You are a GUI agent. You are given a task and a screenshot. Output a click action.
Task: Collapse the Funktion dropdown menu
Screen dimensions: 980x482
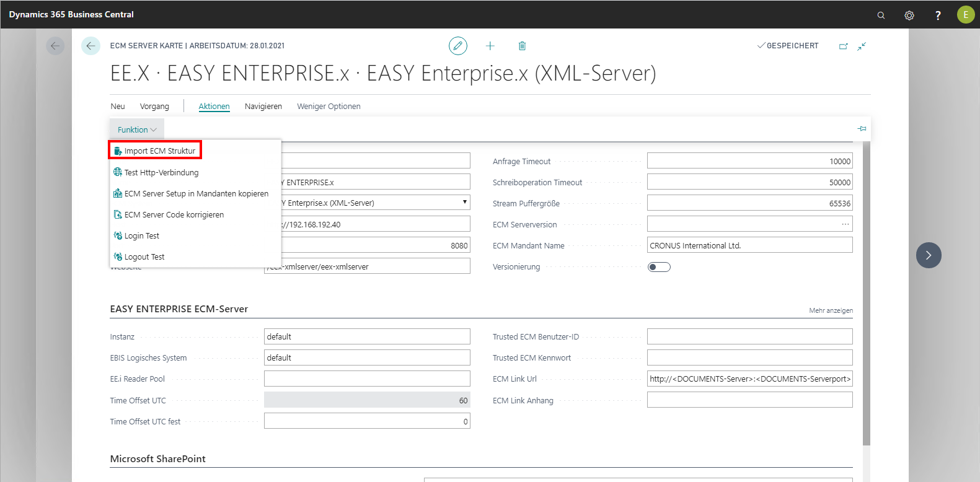[137, 129]
